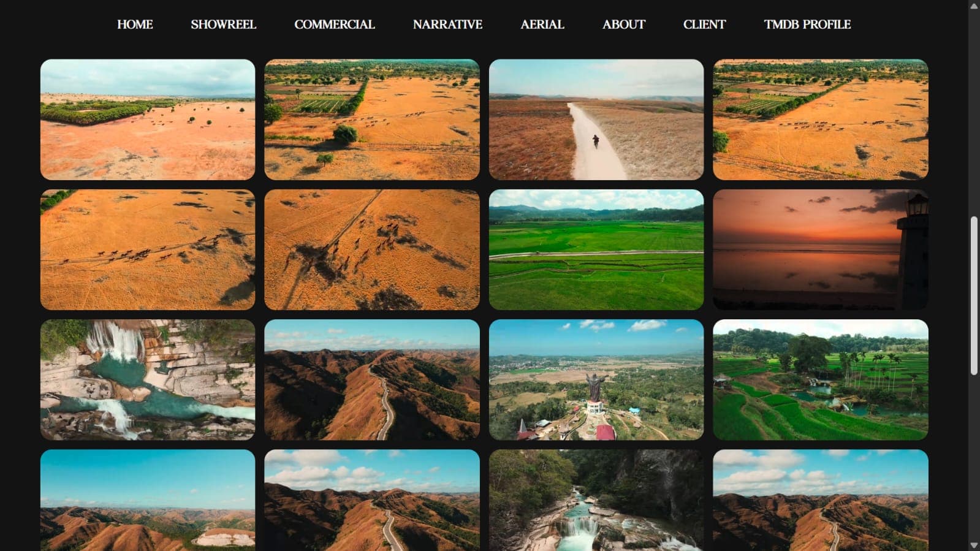
Task: Select the close-up horse herd shadows thumbnail
Action: click(x=371, y=249)
